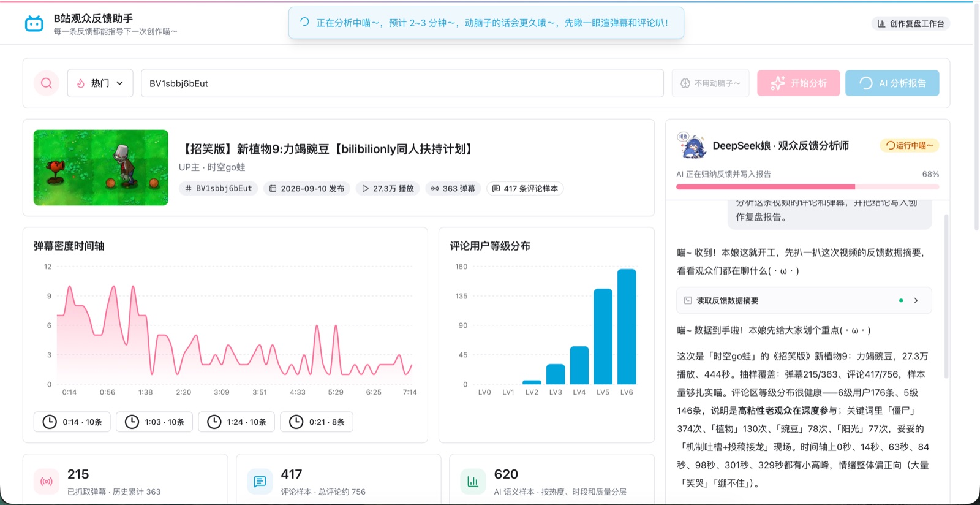Click the bar chart icon beside 620
This screenshot has width=980, height=505.
click(473, 482)
